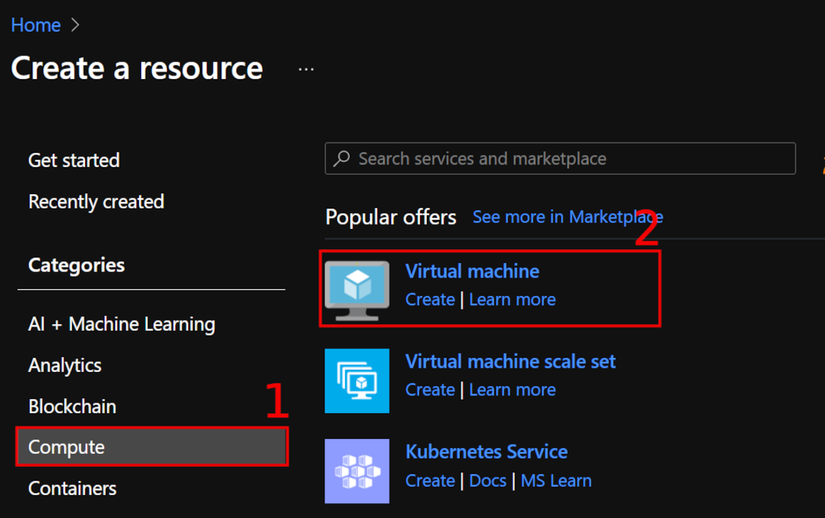Click the Create a resource page title
Viewport: 825px width, 518px height.
[137, 68]
